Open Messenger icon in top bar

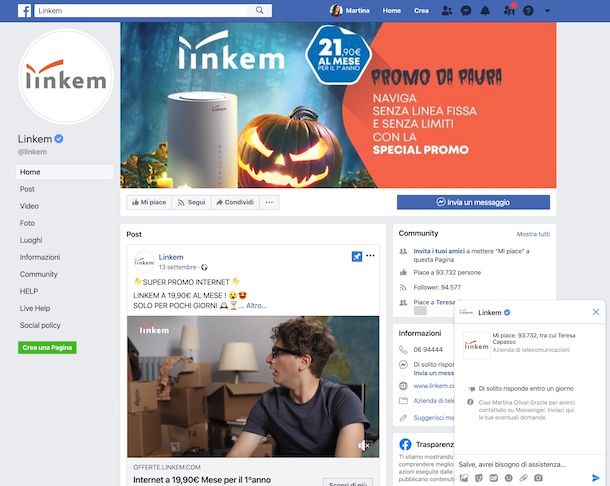[x=466, y=11]
